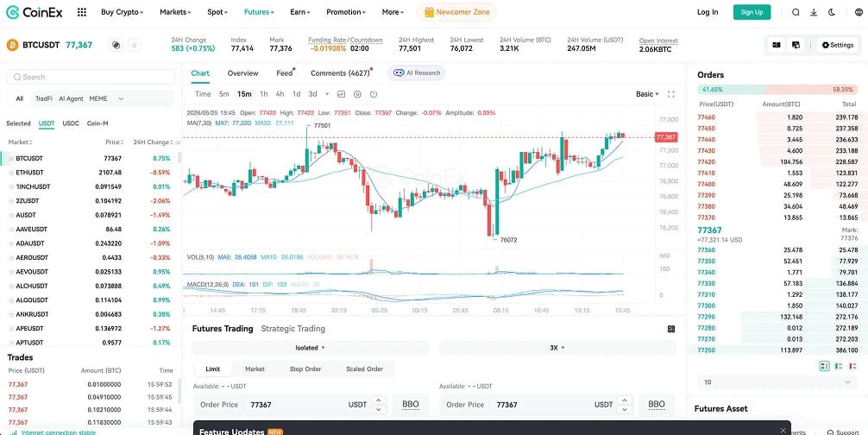This screenshot has height=435, width=868.
Task: Expand chart to fullscreen
Action: click(x=671, y=94)
